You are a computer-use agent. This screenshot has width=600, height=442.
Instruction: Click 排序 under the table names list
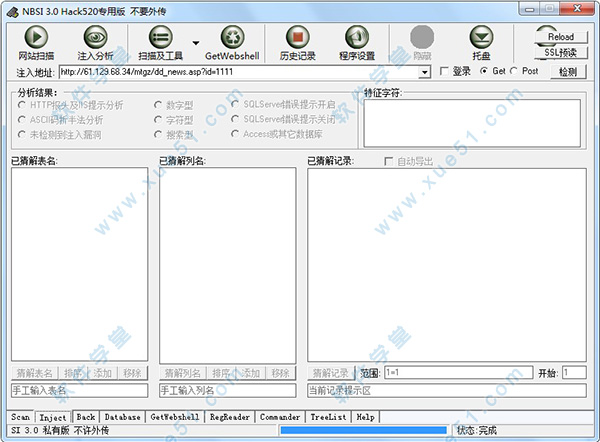click(x=73, y=373)
